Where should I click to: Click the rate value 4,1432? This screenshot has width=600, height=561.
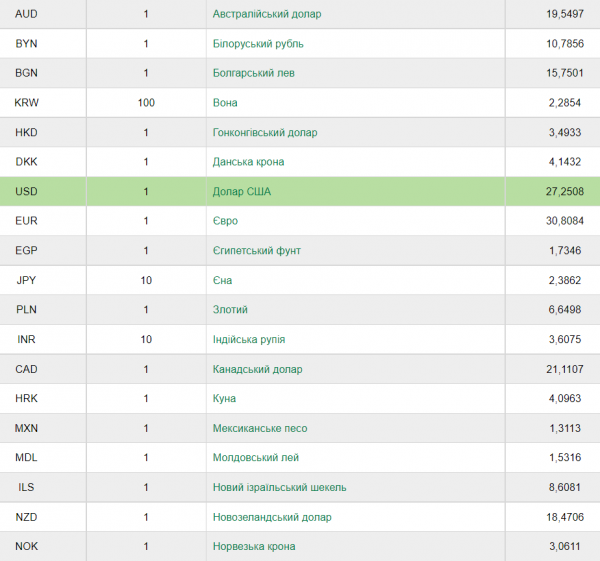tap(565, 162)
